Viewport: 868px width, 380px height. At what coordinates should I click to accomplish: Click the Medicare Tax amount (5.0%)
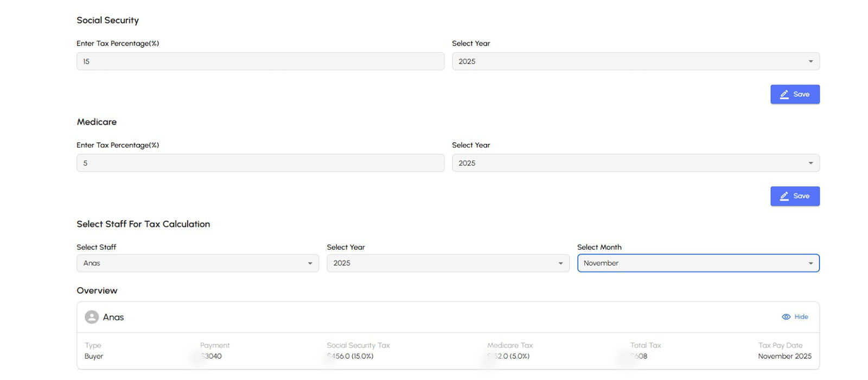tap(509, 357)
